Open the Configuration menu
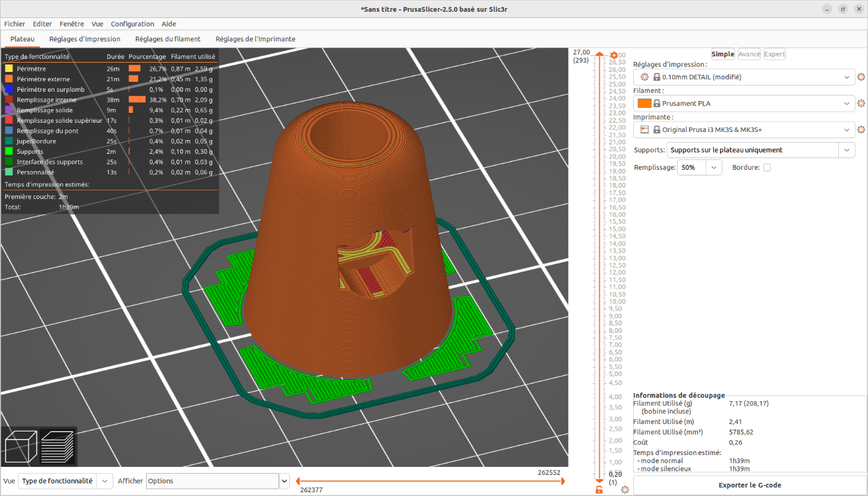Screen dimensions: 868x496 tap(132, 24)
